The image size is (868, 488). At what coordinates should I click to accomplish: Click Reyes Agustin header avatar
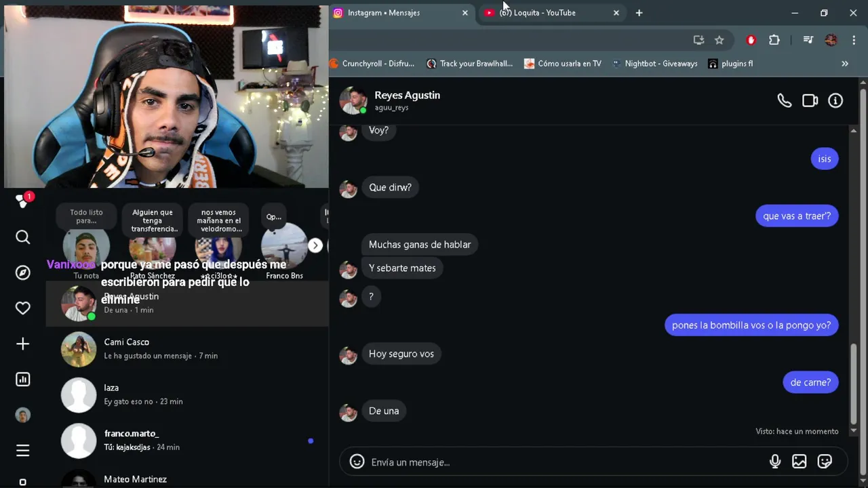(x=353, y=100)
